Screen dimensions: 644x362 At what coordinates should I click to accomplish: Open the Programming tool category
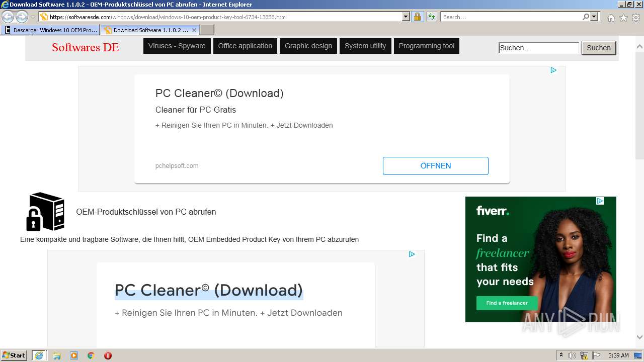point(427,46)
